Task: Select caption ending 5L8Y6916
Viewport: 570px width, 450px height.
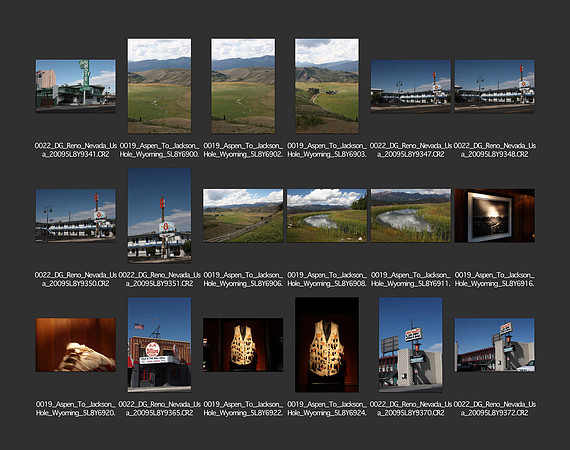Action: point(494,279)
